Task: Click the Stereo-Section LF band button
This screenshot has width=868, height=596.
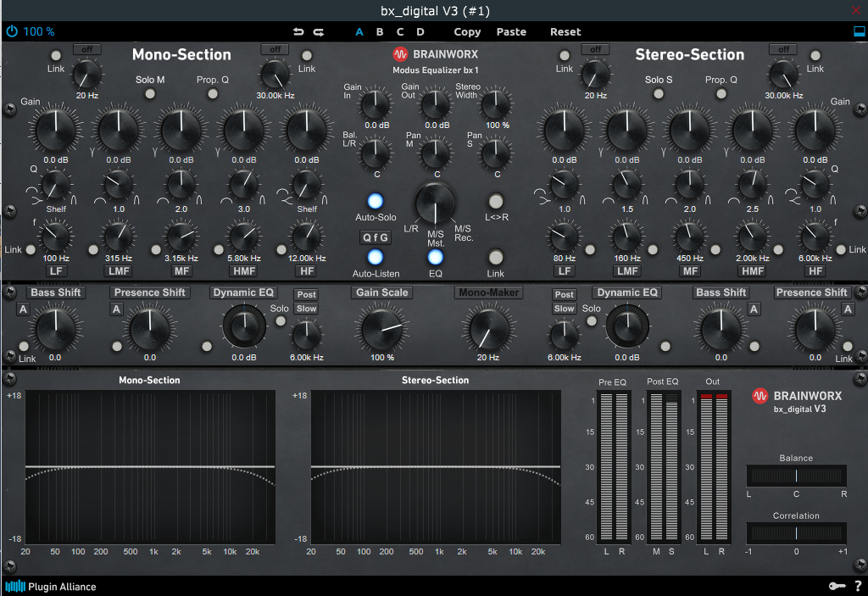Action: coord(564,270)
